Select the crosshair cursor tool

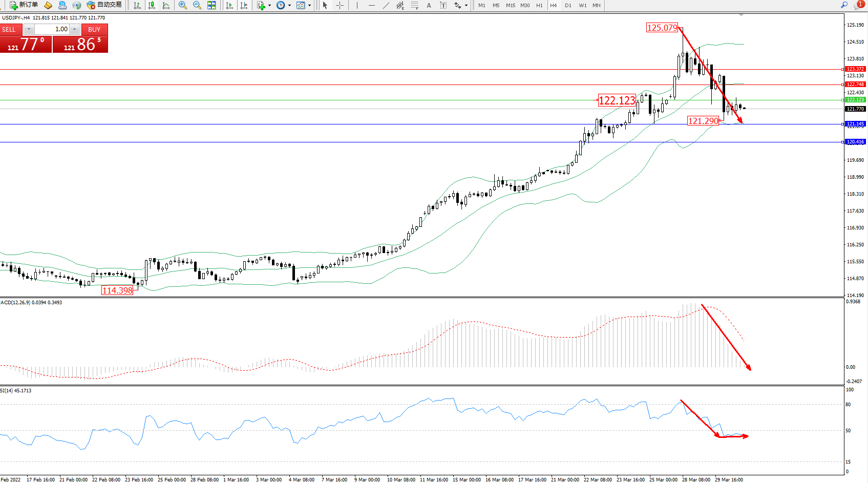(x=340, y=5)
